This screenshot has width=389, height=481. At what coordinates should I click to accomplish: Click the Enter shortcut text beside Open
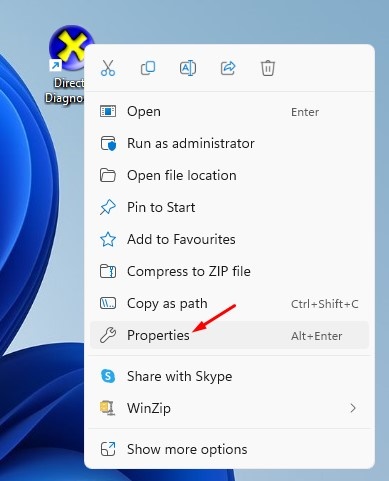[305, 112]
